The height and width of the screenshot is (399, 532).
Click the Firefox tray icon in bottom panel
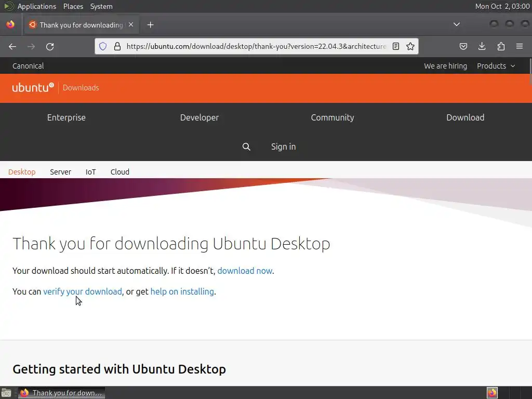[492, 393]
